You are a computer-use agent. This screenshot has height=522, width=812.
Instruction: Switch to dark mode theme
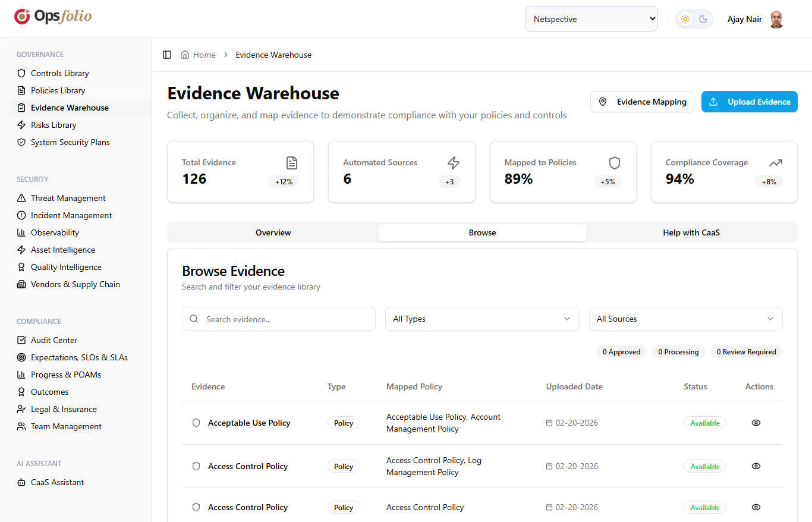pos(703,18)
